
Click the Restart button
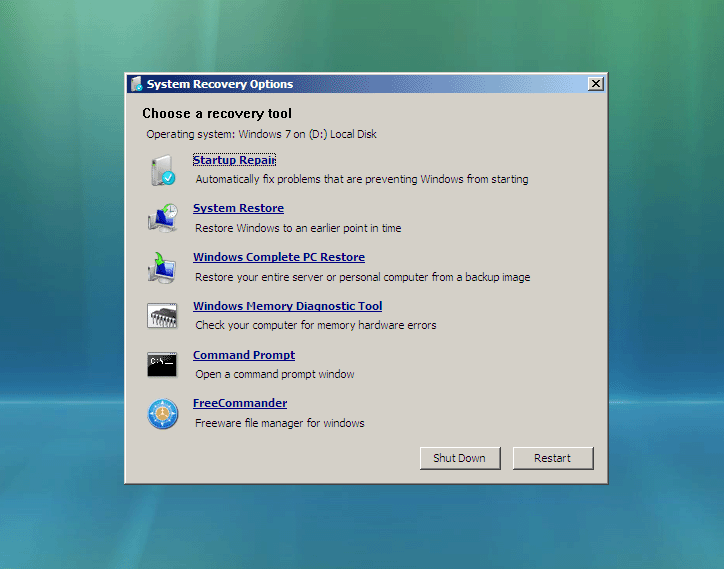click(553, 458)
